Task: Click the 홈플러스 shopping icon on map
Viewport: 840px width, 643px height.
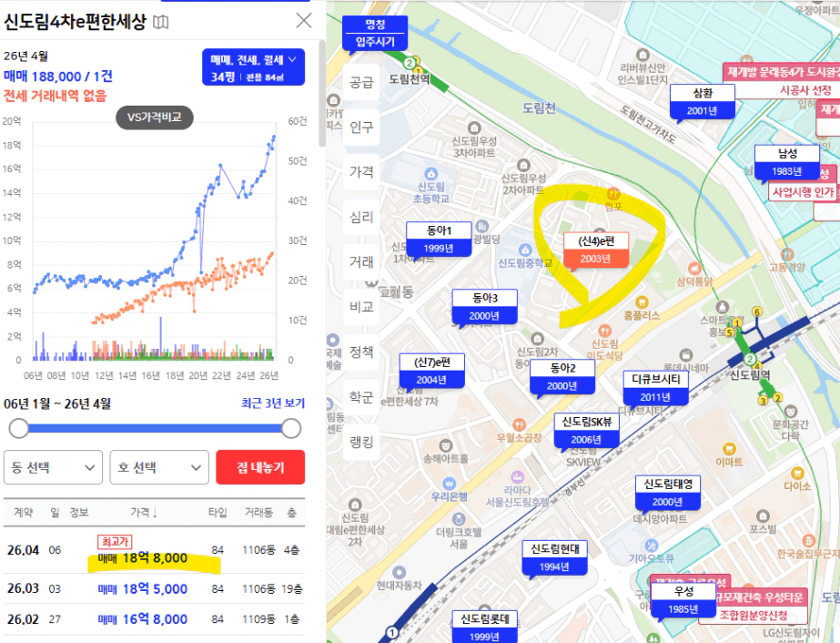Action: click(x=642, y=303)
